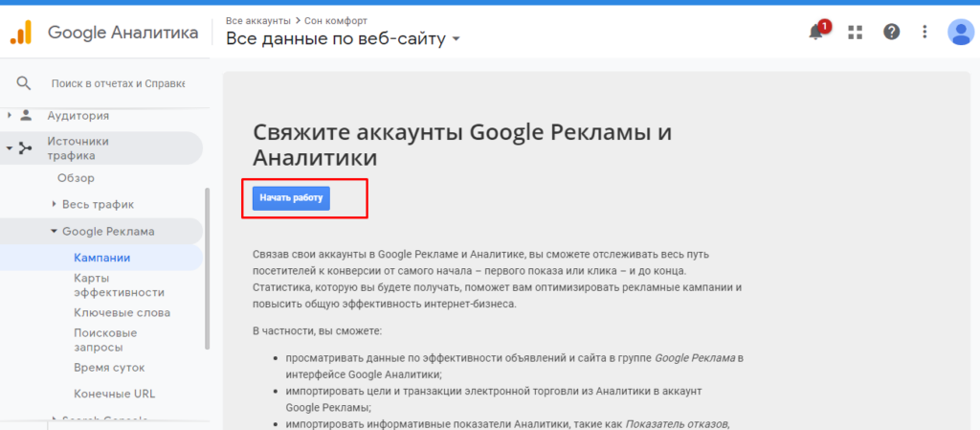This screenshot has height=430, width=980.
Task: Open the help question mark icon
Action: (x=891, y=32)
